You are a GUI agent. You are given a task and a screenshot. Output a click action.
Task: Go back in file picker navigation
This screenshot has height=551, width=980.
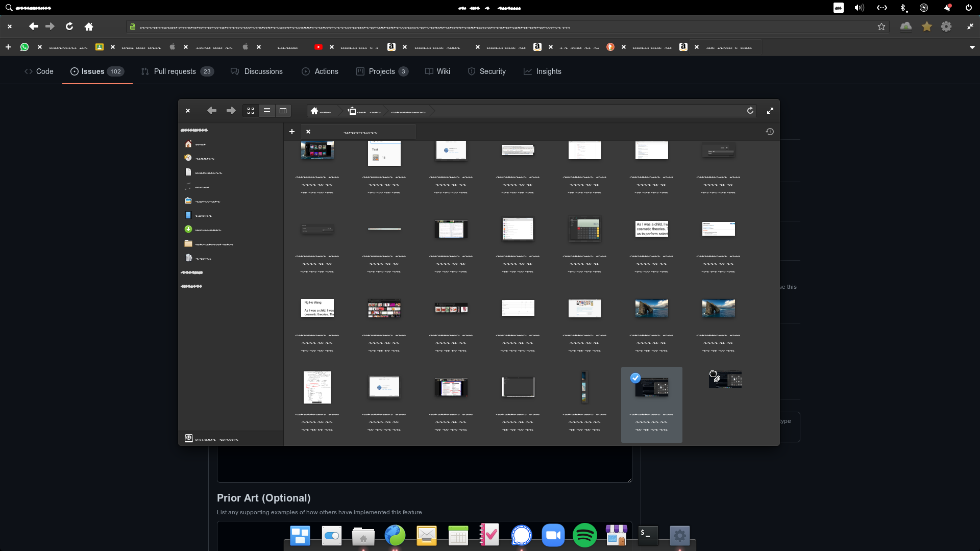click(212, 111)
